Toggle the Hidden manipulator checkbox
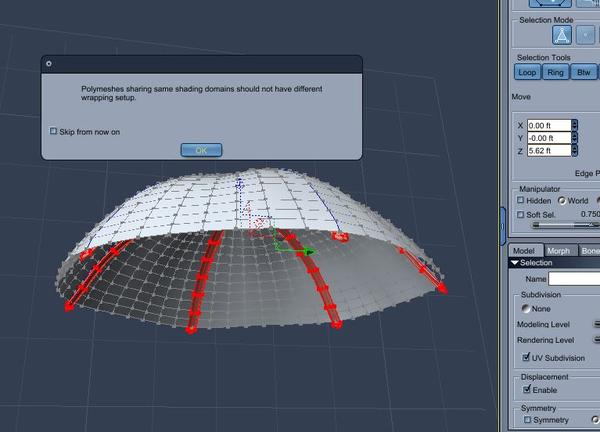Viewport: 600px width, 432px height. (x=520, y=200)
